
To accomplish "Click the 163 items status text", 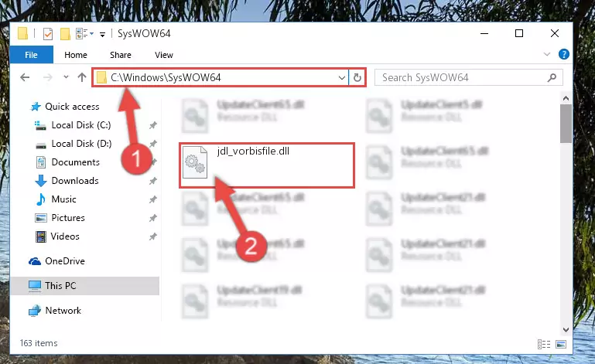I will click(x=39, y=343).
